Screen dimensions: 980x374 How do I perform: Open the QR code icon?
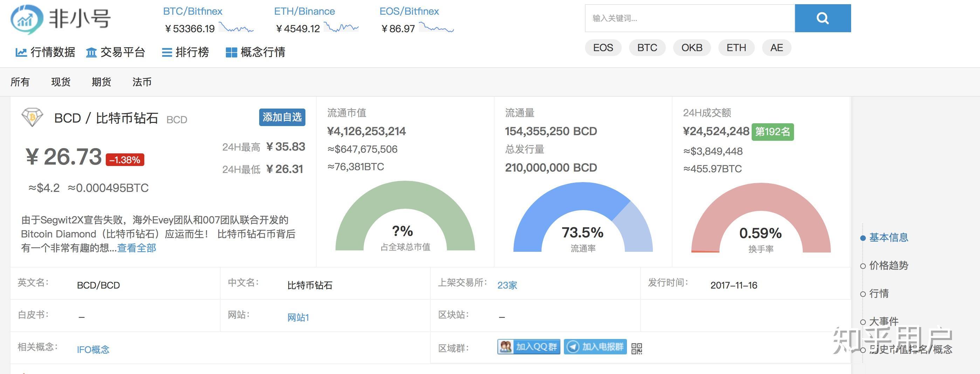[x=636, y=348]
